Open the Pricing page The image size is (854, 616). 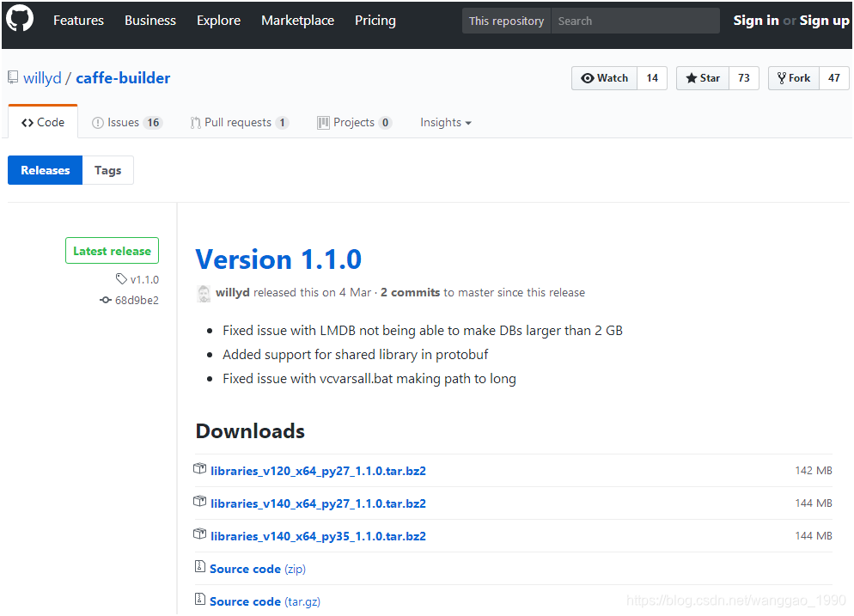coord(375,20)
